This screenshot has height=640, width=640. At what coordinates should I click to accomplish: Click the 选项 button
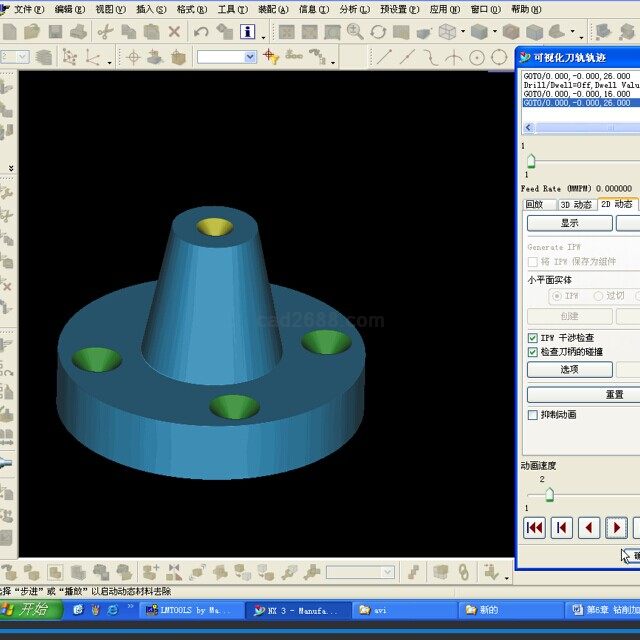tap(569, 369)
